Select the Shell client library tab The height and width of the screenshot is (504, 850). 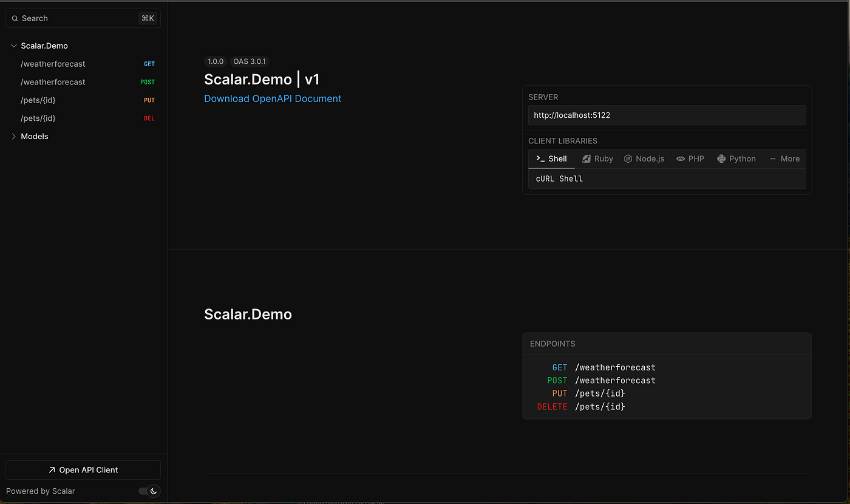click(x=551, y=158)
